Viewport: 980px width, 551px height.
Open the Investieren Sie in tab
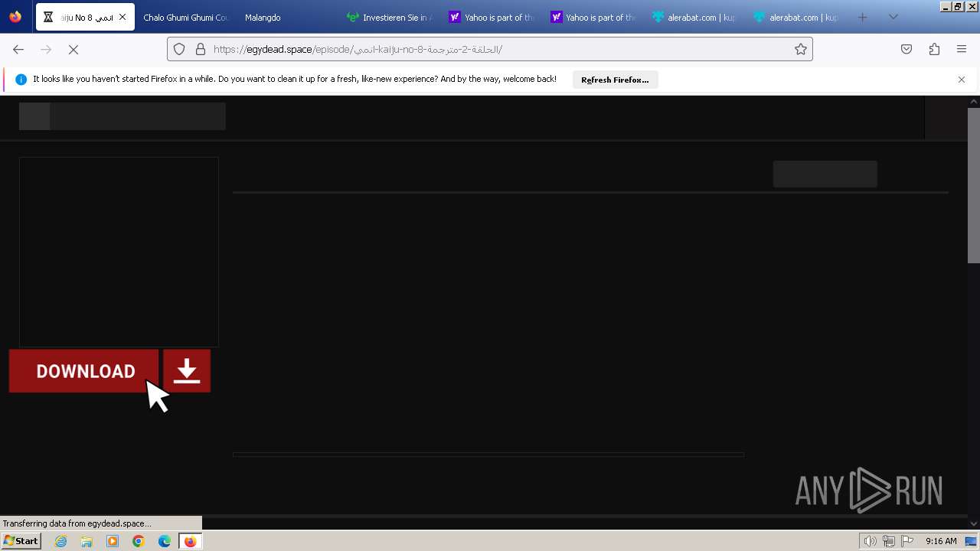[x=389, y=17]
